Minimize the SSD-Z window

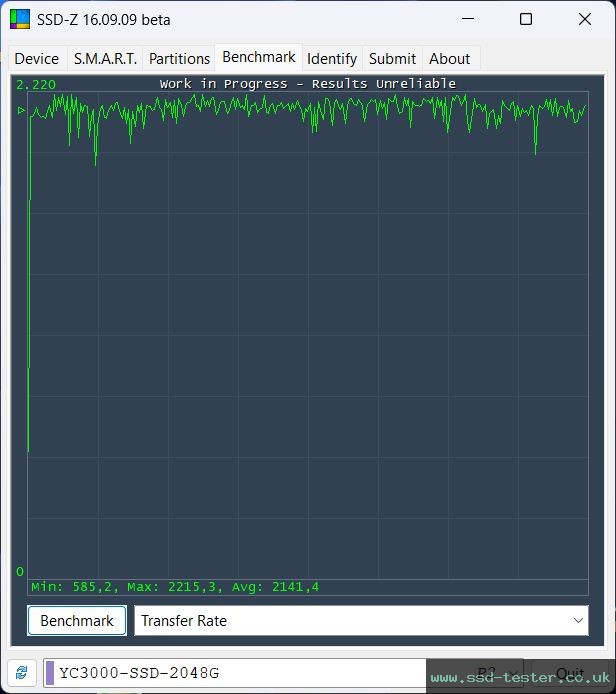pyautogui.click(x=469, y=19)
